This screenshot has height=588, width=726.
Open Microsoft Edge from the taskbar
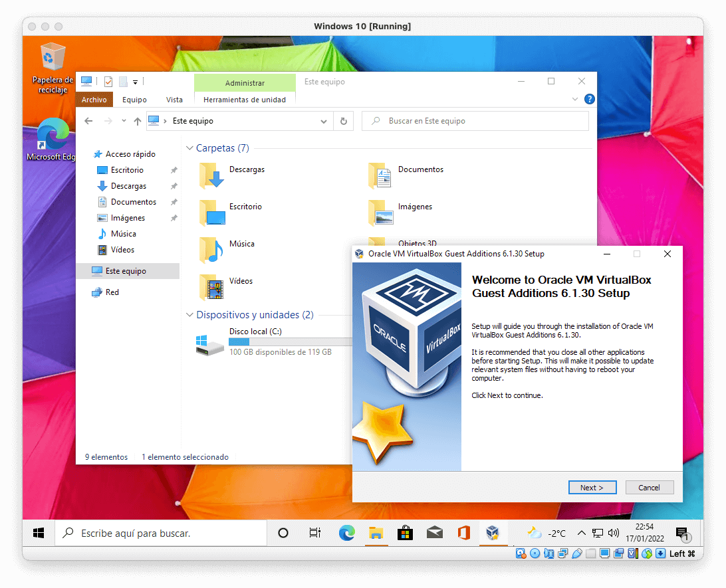click(x=347, y=533)
